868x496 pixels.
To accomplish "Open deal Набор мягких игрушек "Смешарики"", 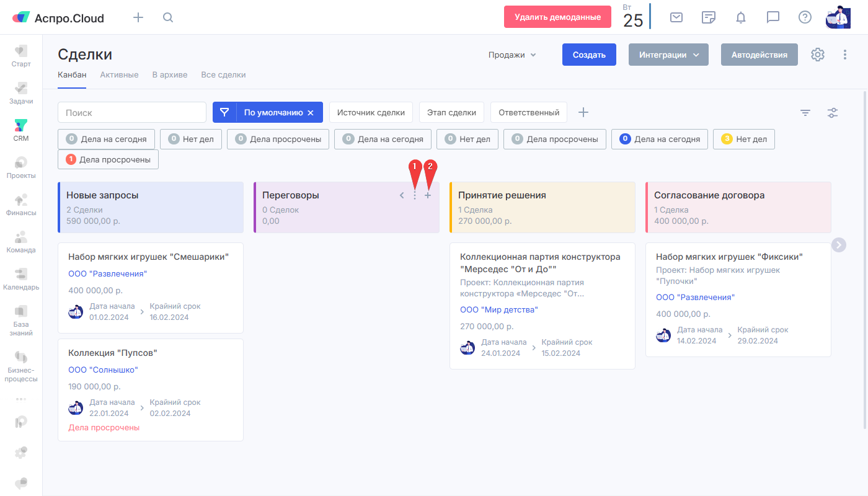I will click(x=148, y=256).
